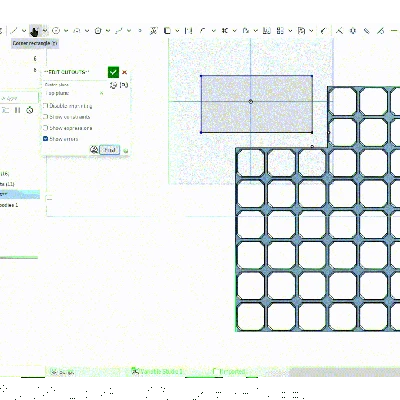The height and width of the screenshot is (400, 400).
Task: Select the Use/Project tool
Action: 167,31
